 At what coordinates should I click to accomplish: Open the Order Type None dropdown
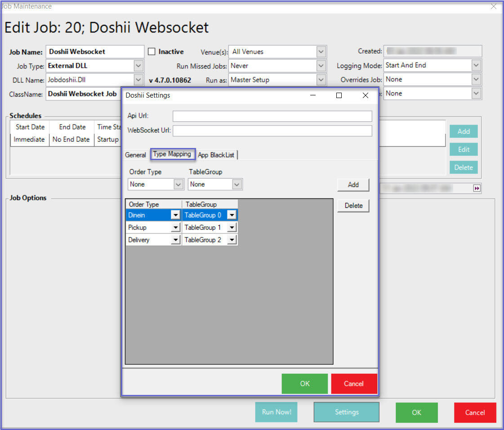pyautogui.click(x=178, y=184)
